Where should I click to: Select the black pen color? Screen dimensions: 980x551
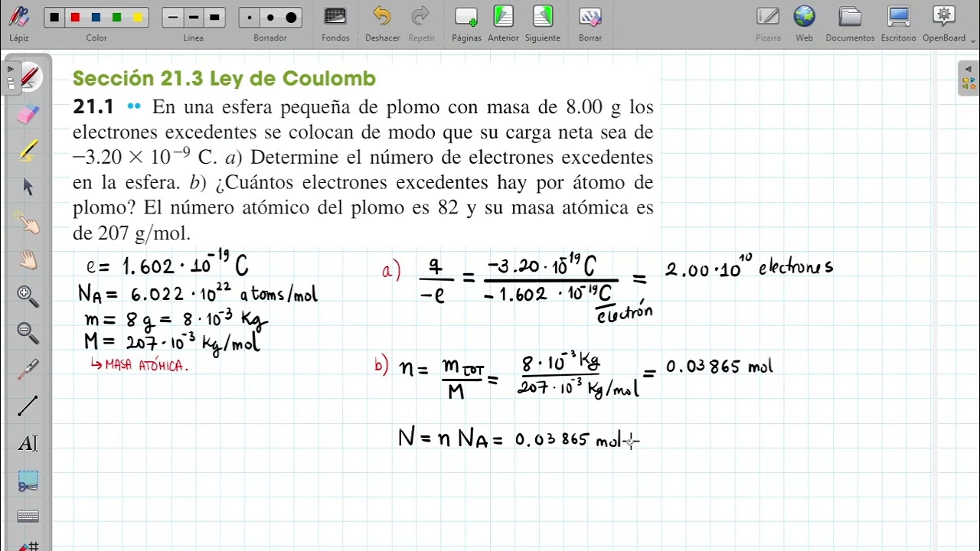coord(55,18)
